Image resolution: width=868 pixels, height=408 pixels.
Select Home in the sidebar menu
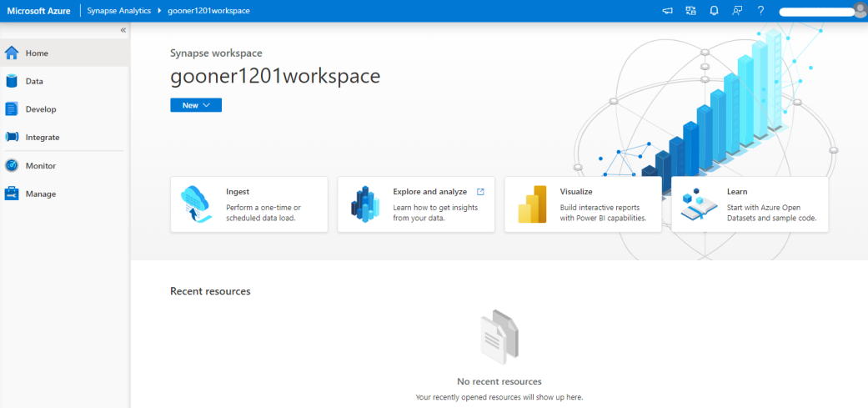point(65,53)
